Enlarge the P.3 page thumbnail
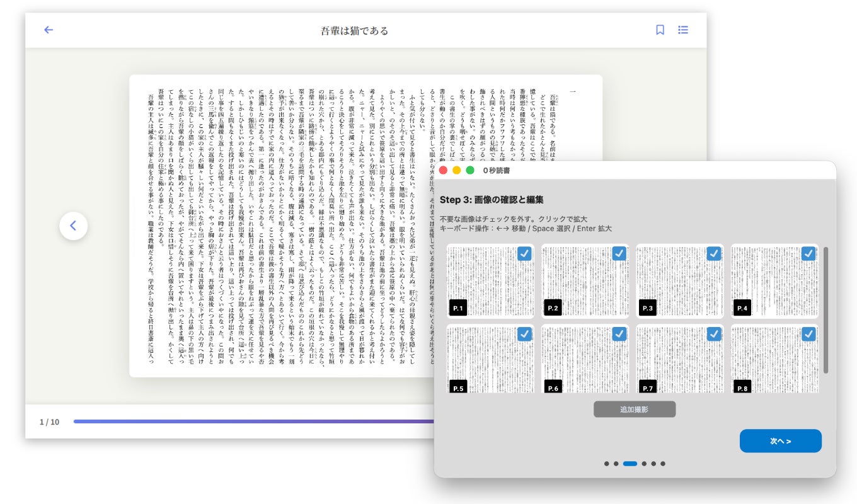This screenshot has height=504, width=857. [x=679, y=281]
